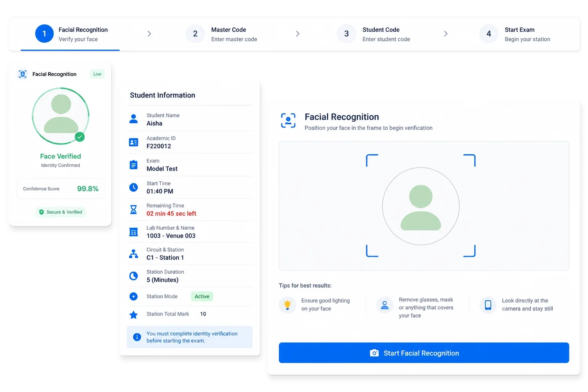The image size is (588, 392).
Task: Click the Active station mode badge
Action: point(202,296)
